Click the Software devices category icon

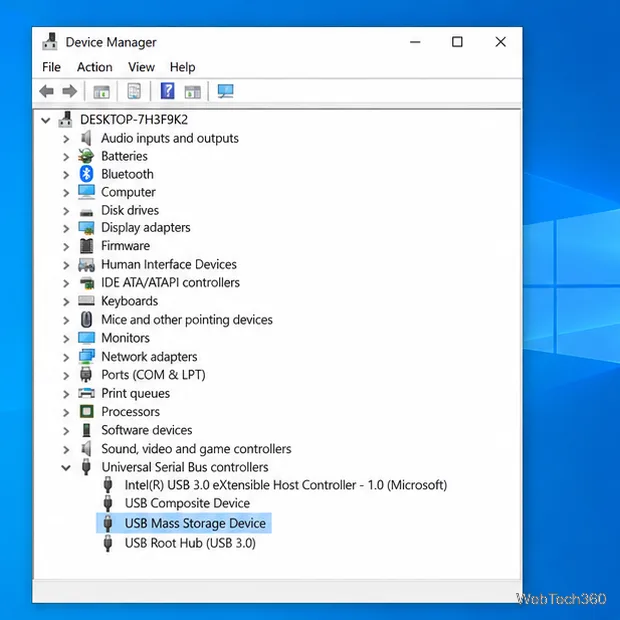coord(86,430)
